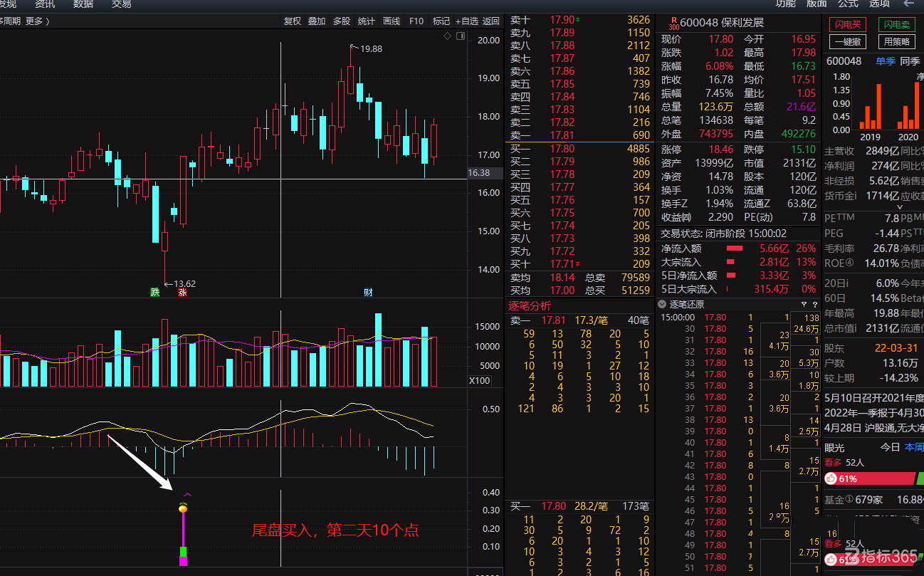
Task: Open the question mark help in 逐笔还原 panel
Action: click(x=814, y=304)
